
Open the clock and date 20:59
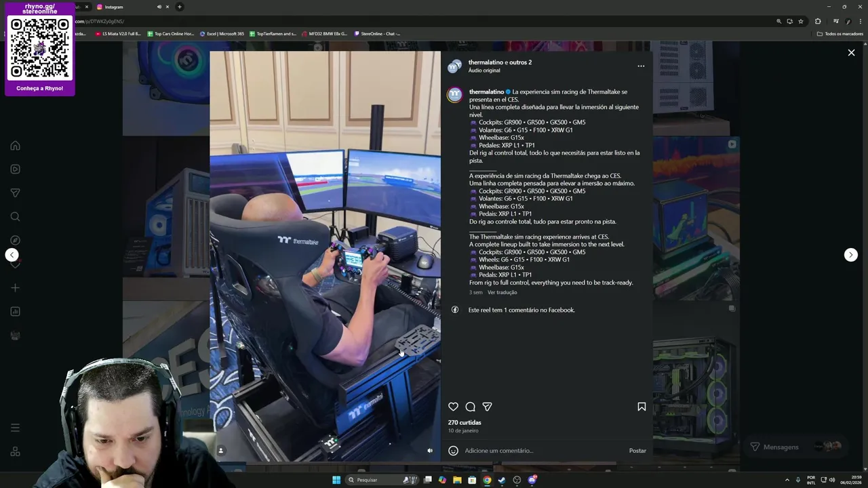(x=851, y=480)
